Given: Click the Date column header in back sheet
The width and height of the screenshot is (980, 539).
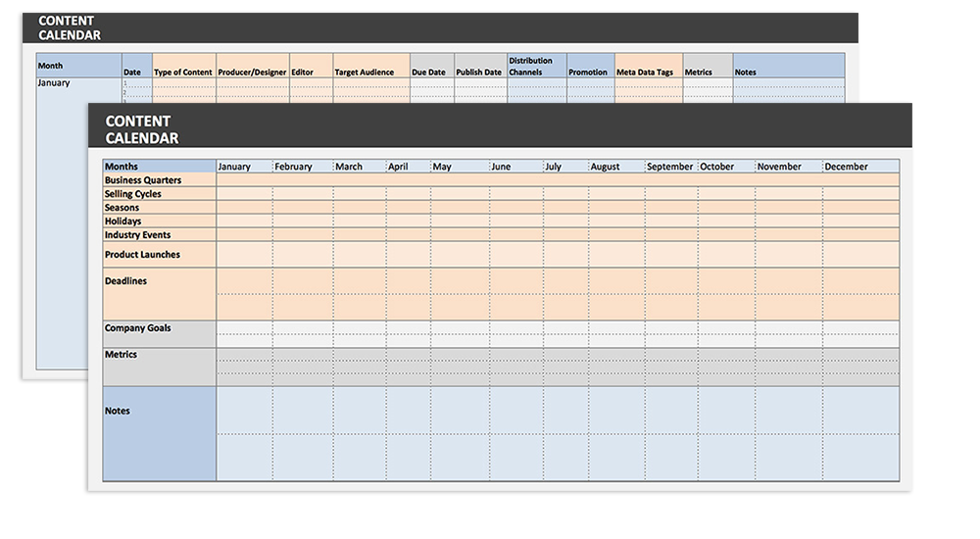Looking at the screenshot, I should (137, 66).
